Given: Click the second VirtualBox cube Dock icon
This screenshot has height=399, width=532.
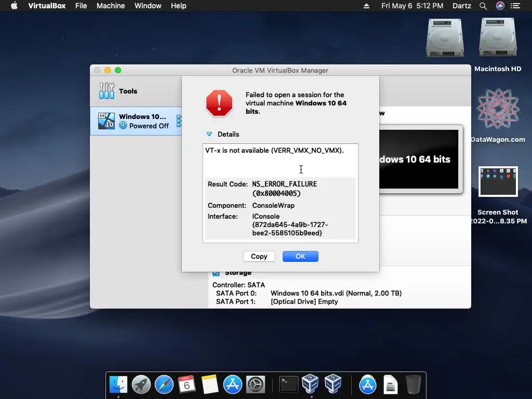Looking at the screenshot, I should coord(333,383).
